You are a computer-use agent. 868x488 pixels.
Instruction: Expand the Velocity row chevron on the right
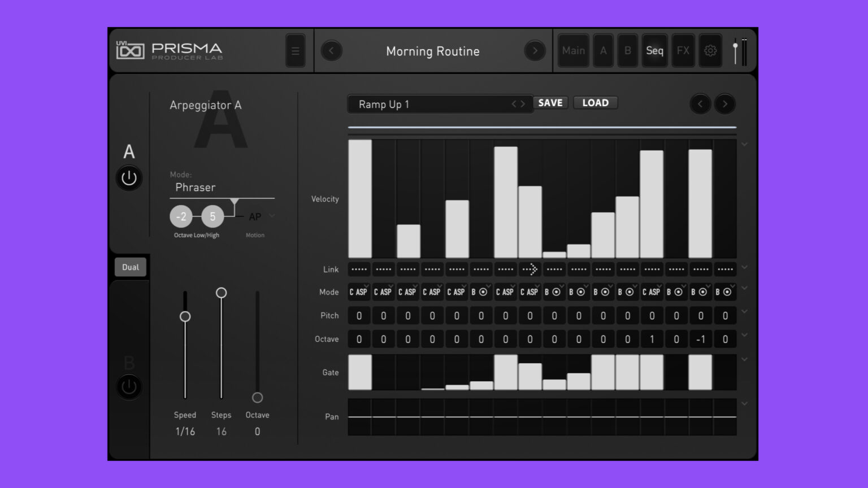pos(744,144)
